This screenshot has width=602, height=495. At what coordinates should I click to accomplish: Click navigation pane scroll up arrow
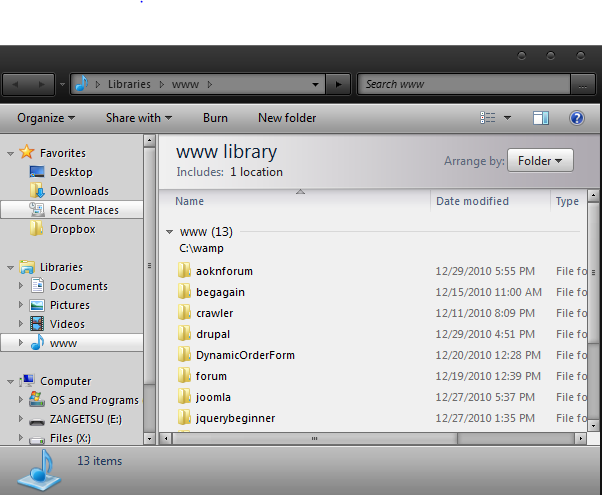pos(149,141)
